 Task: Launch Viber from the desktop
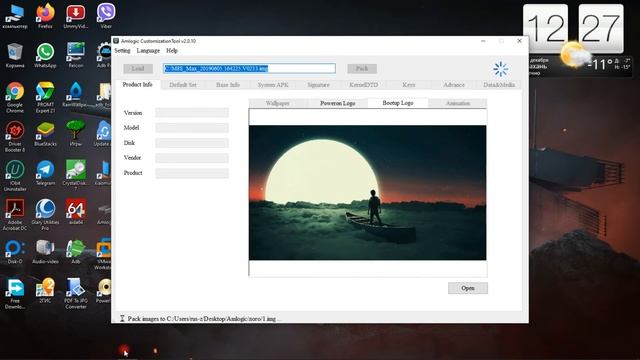point(106,16)
